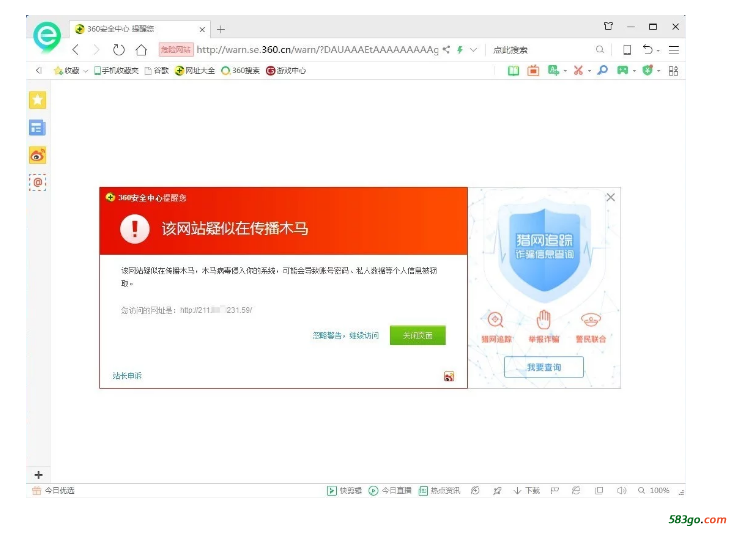Expand the 收藏 favorites dropdown arrow

[85, 71]
